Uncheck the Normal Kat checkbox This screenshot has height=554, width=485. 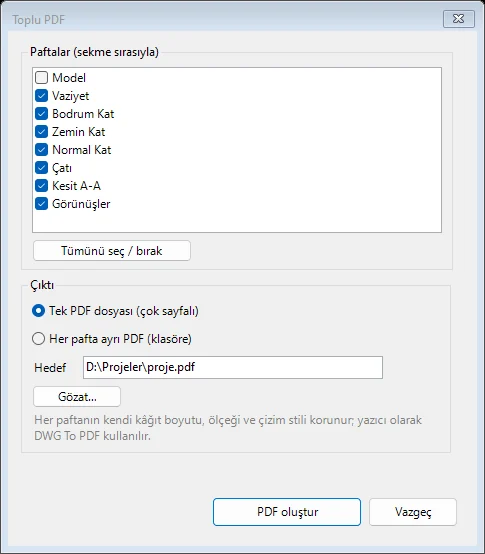[x=41, y=150]
